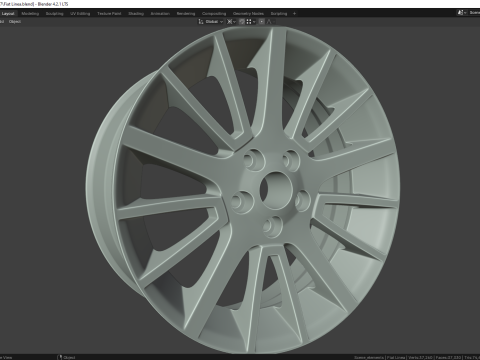Click the wheel's center hub bore
480x360 pixels.
click(275, 191)
